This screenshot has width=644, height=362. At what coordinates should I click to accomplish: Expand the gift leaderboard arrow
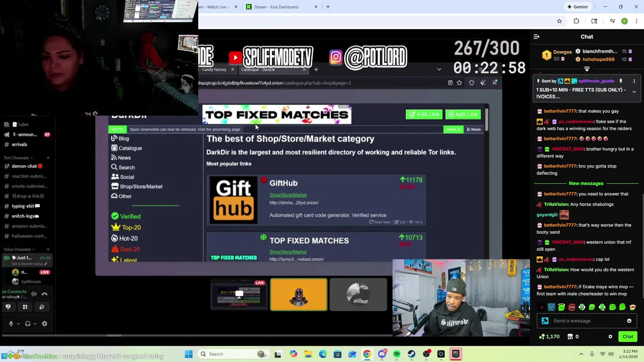(587, 69)
